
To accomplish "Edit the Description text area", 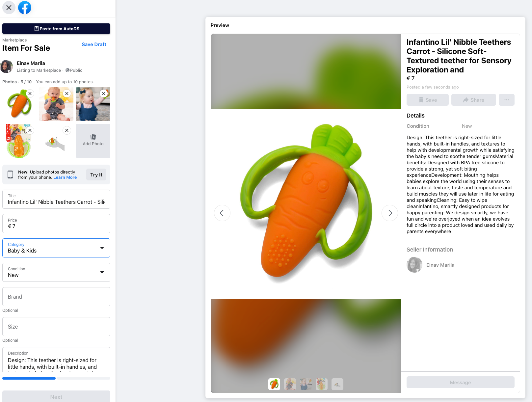I will click(56, 360).
